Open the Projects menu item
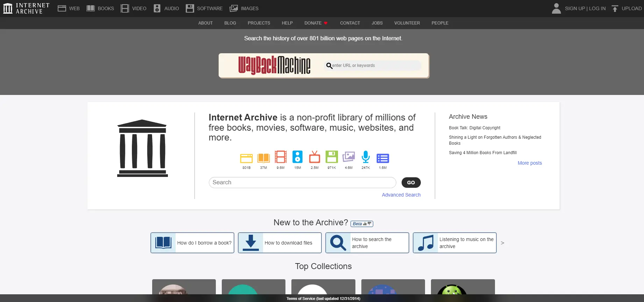The width and height of the screenshot is (644, 302). point(259,23)
